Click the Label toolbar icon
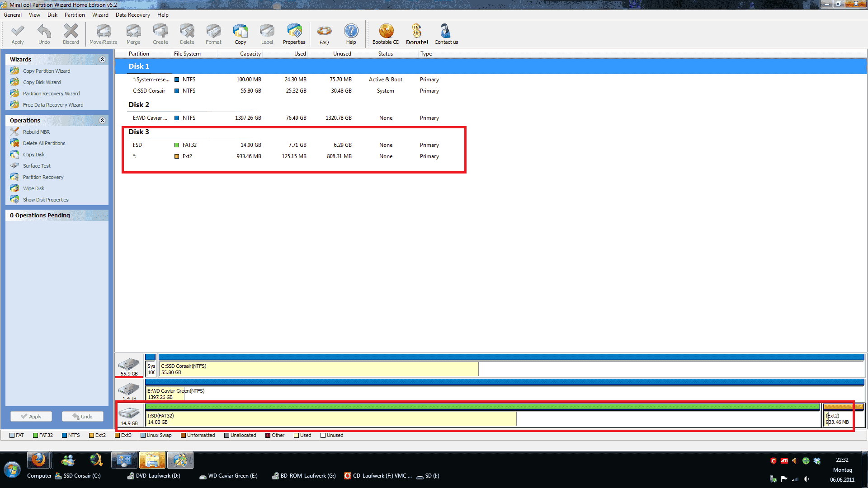This screenshot has width=868, height=488. (267, 34)
